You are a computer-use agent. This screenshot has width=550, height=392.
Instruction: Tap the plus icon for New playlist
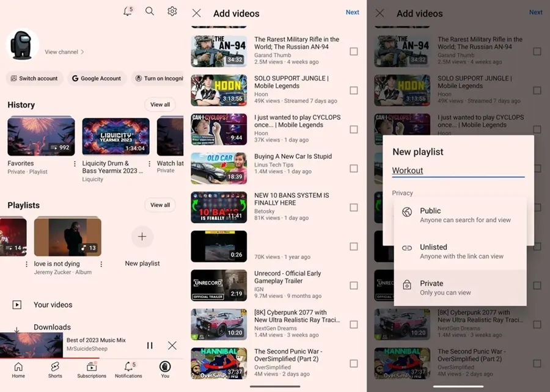point(142,237)
